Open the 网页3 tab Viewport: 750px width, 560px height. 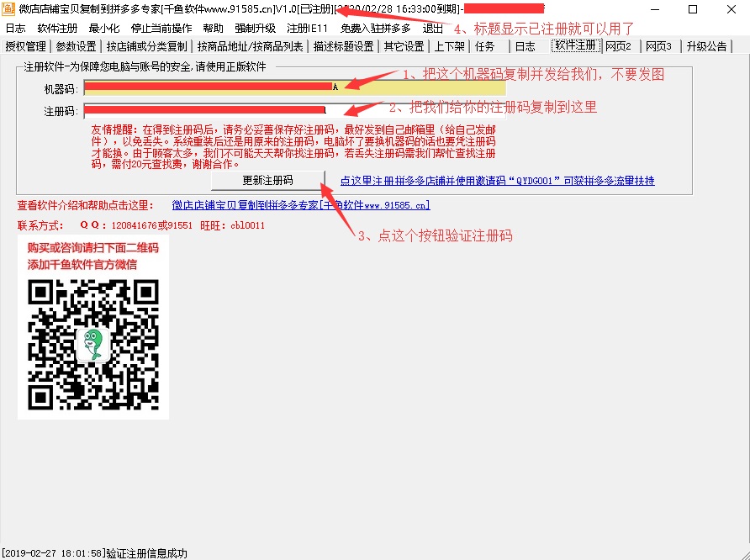[x=658, y=46]
